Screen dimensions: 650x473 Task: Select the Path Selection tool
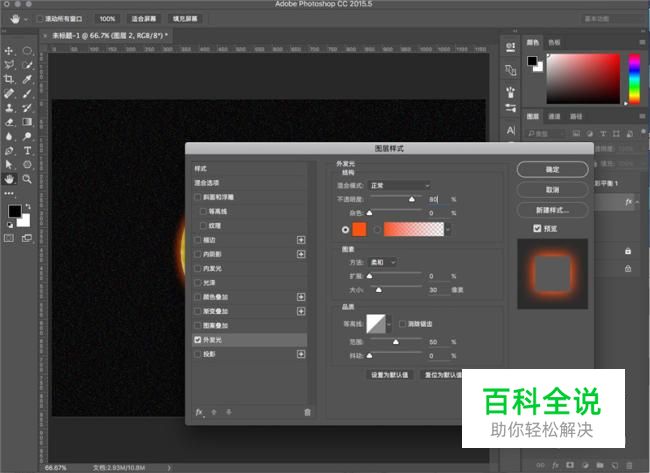coord(9,165)
